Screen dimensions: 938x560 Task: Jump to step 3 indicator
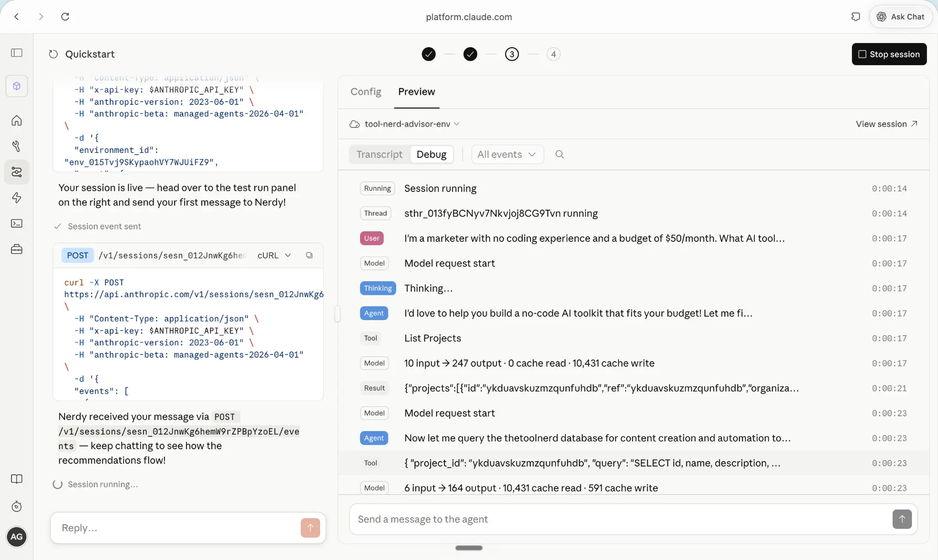[x=512, y=54]
